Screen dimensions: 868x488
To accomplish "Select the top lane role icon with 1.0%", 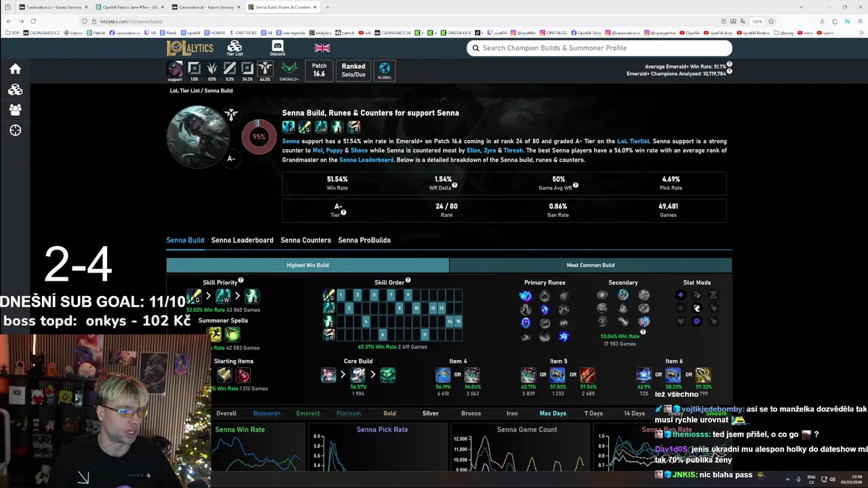I will pyautogui.click(x=194, y=70).
